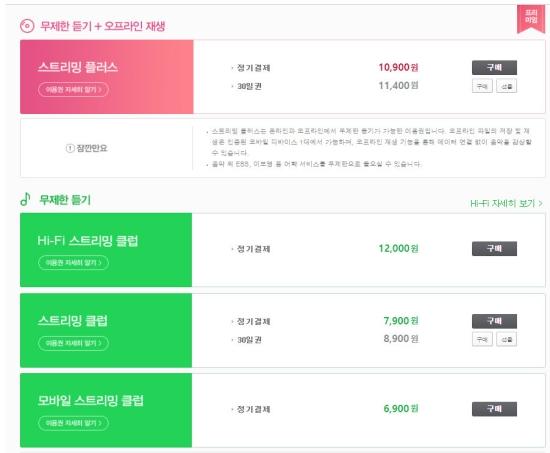Open 이용권 자세히 알기 under 모바일 스트리밍 클럽
Screen dimensions: 550x453
pos(73,423)
